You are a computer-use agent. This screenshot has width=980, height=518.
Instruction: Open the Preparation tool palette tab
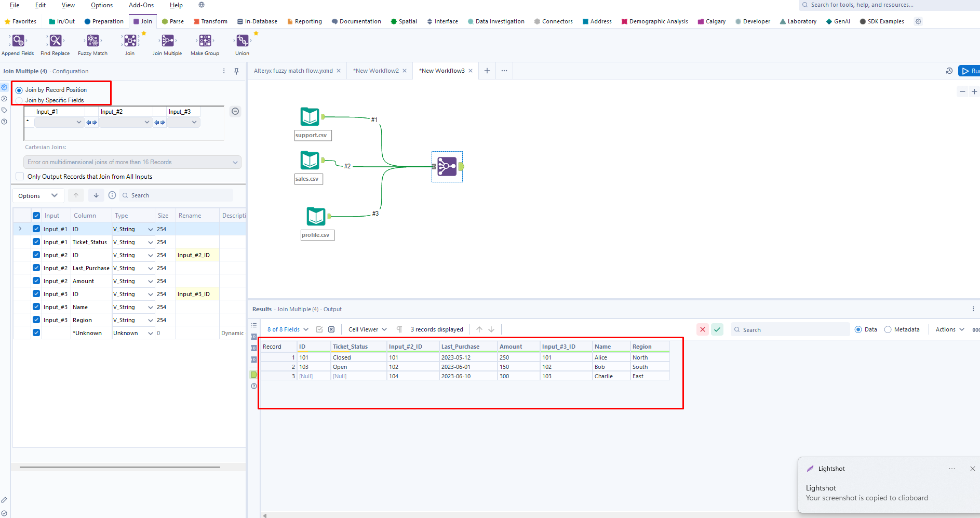[x=104, y=21]
